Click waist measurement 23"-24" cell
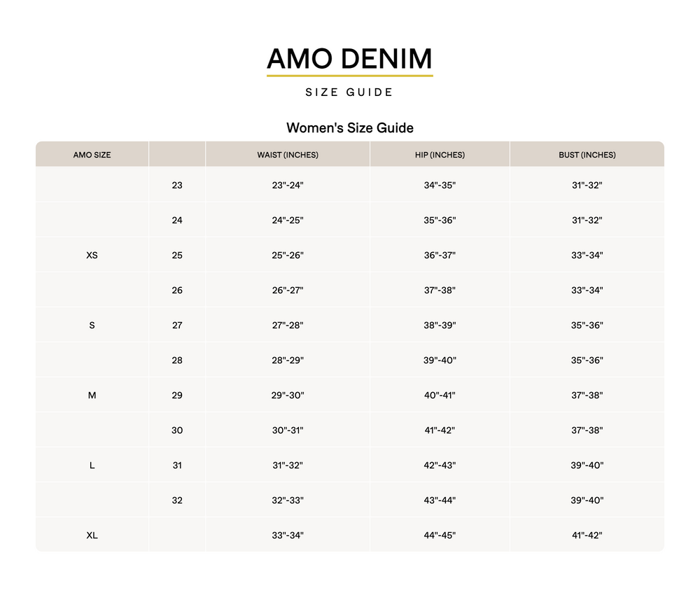 click(x=288, y=186)
